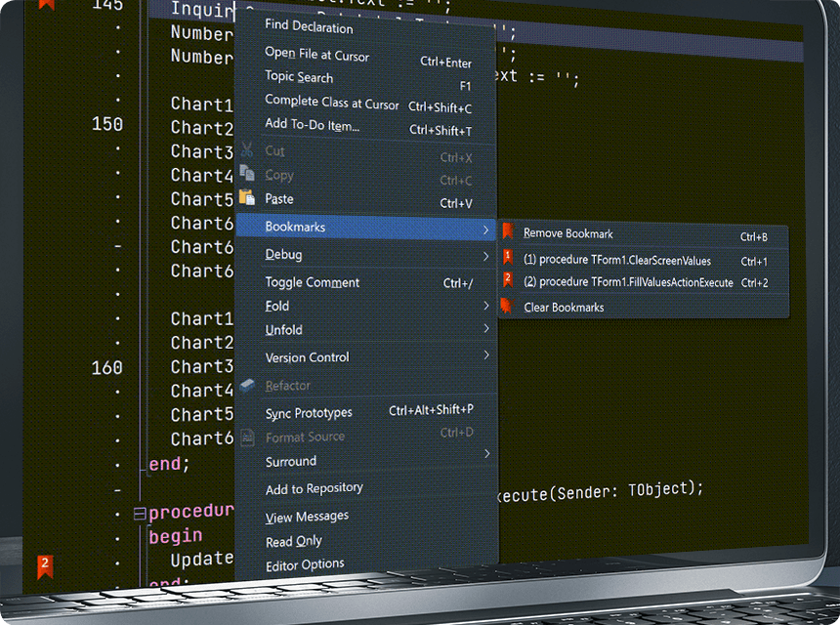
Task: Jump to bookmark TForm1.FillValuesActionExecute
Action: [x=628, y=282]
